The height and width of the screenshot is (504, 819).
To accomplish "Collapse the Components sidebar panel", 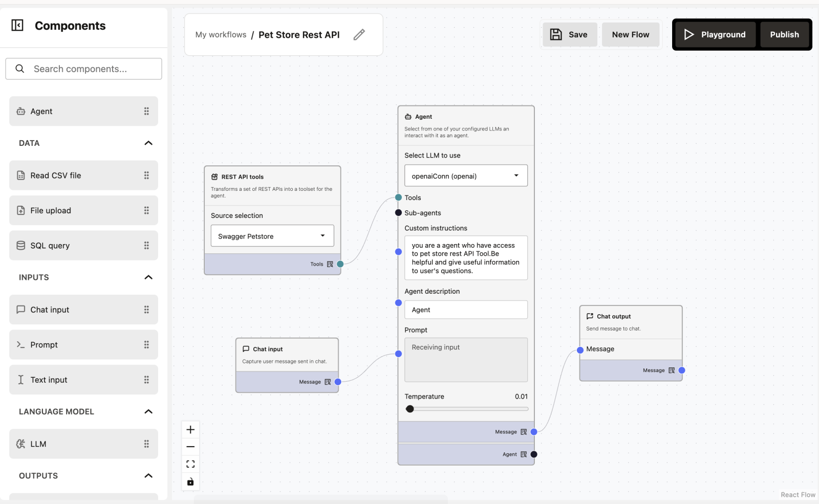I will click(x=17, y=25).
